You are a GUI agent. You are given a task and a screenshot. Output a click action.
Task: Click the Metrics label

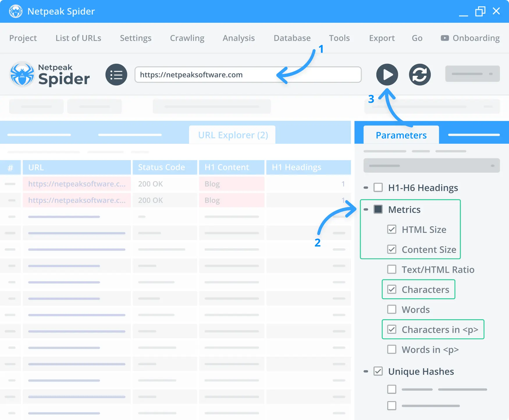(404, 210)
